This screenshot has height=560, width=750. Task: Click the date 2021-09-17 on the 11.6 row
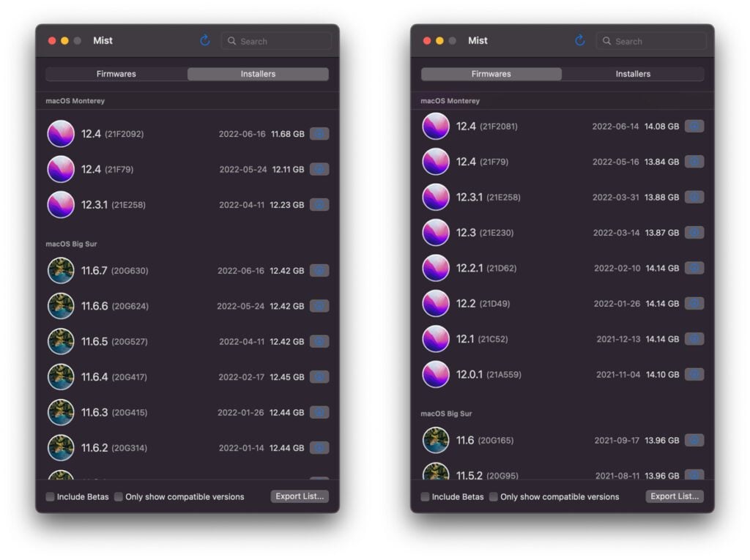pos(617,440)
